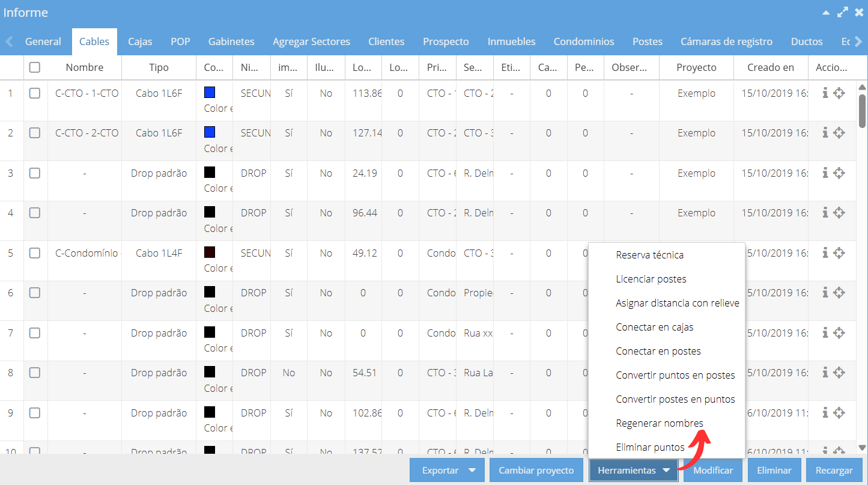Collapse the Herramientas tools dropdown
Screen dimensions: 868x485
tap(634, 471)
